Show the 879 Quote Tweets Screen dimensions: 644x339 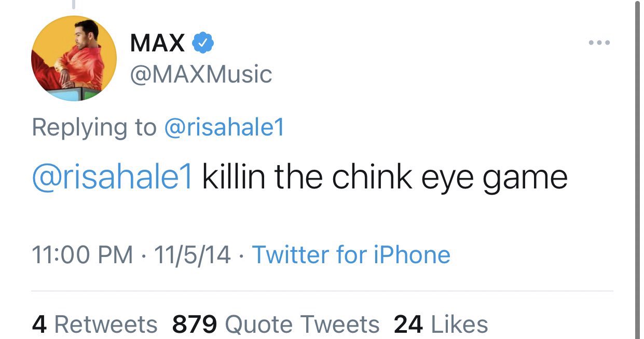pyautogui.click(x=276, y=324)
